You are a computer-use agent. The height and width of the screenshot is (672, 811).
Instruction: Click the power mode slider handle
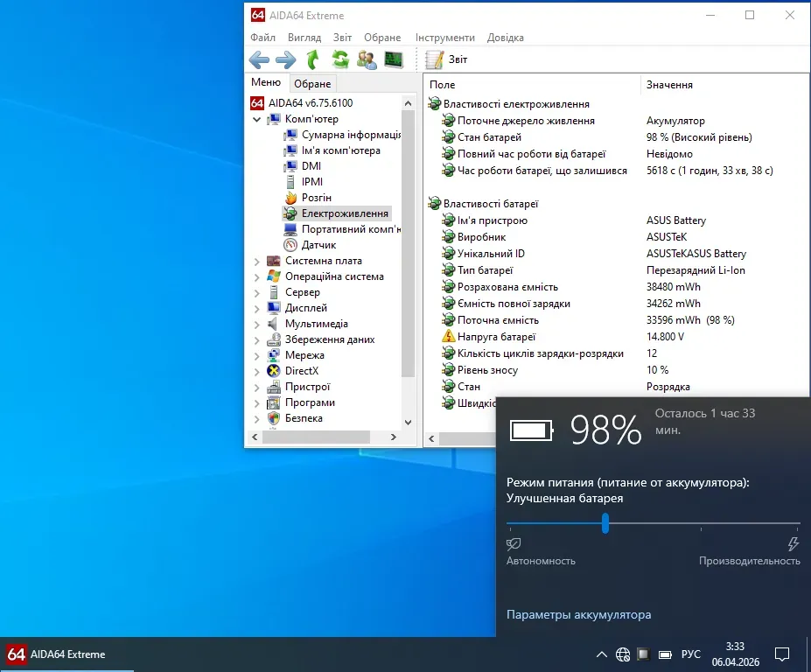(605, 523)
